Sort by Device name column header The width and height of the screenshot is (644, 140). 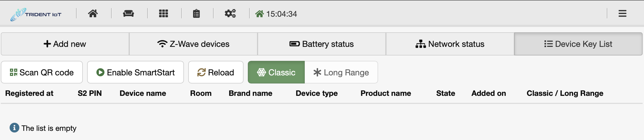tap(143, 93)
